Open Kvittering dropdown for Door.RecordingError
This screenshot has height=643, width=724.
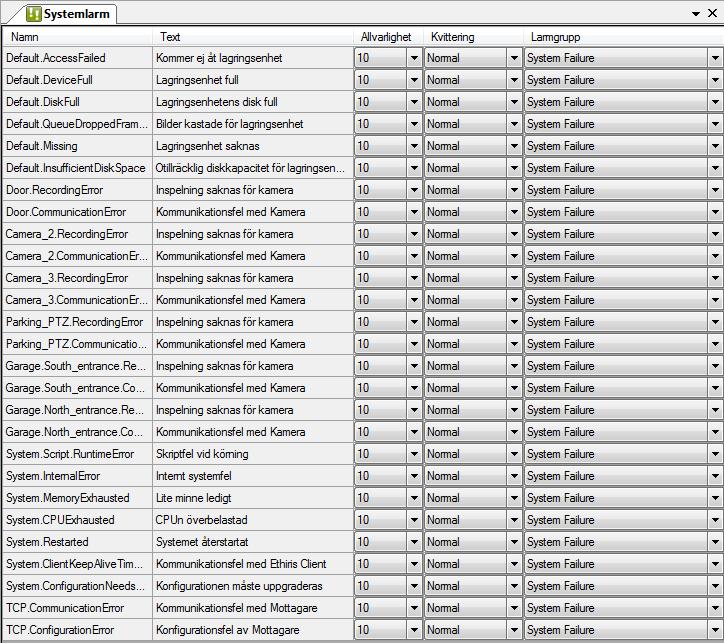(x=514, y=190)
